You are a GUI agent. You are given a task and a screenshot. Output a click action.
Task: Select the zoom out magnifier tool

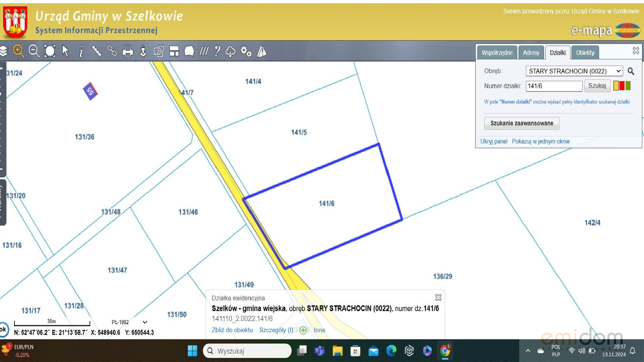[x=34, y=51]
